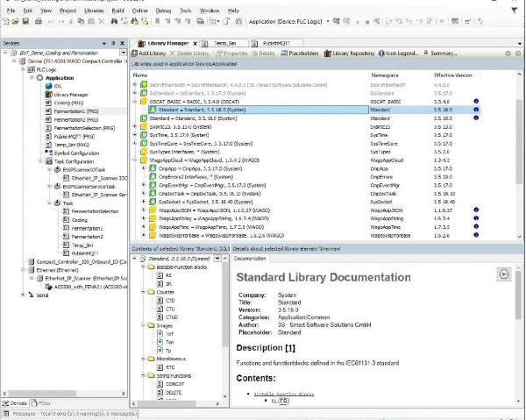Select the Documentation tab
Image resolution: width=526 pixels, height=420 pixels.
point(250,259)
